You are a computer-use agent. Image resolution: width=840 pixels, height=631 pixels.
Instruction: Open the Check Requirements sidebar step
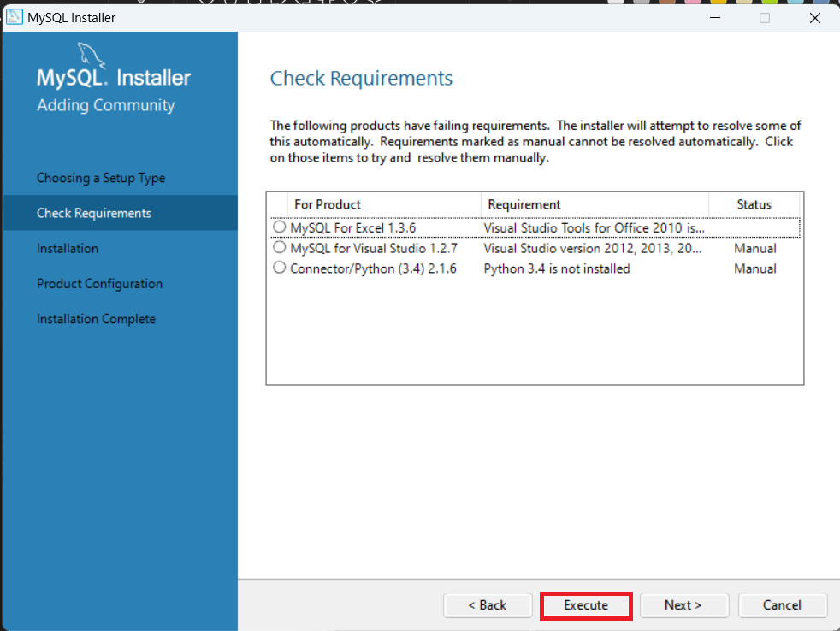(x=120, y=213)
